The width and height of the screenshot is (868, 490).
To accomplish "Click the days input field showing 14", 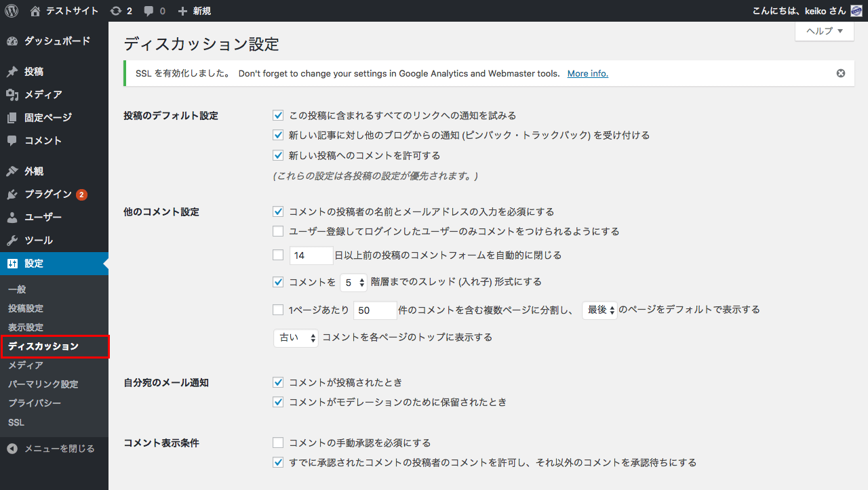I will click(311, 256).
